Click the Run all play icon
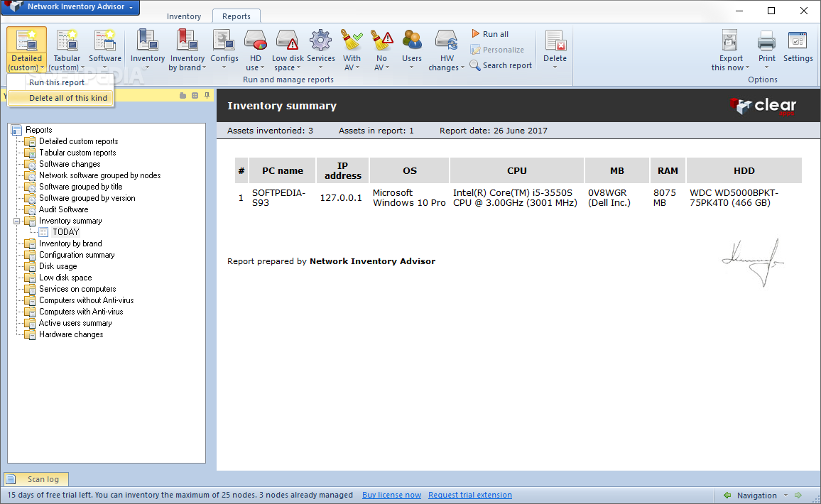This screenshot has width=821, height=504. coord(475,33)
